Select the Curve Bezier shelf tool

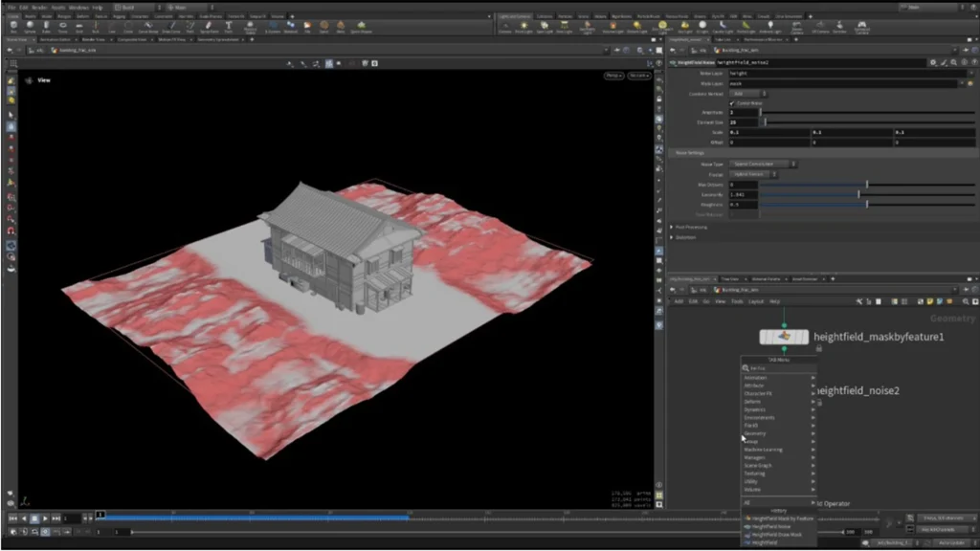(x=148, y=26)
